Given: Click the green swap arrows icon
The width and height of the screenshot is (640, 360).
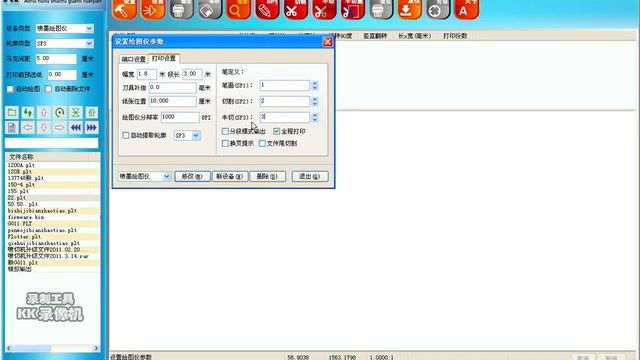Looking at the screenshot, I should [28, 112].
